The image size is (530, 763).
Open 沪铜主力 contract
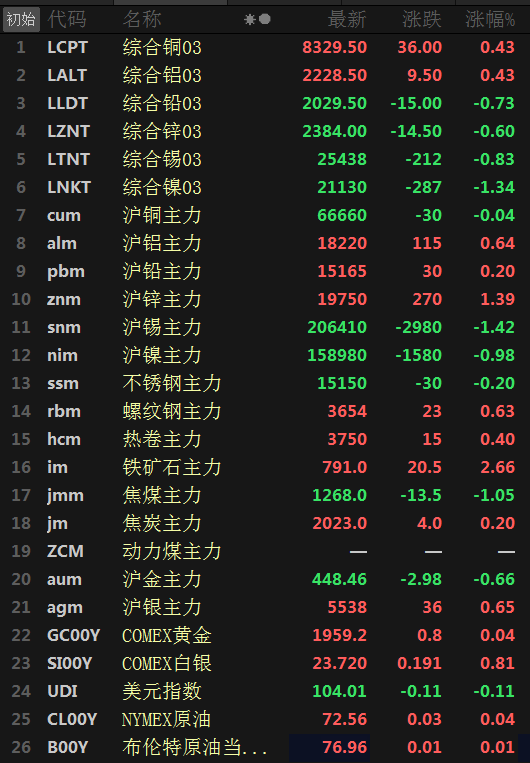(x=162, y=216)
